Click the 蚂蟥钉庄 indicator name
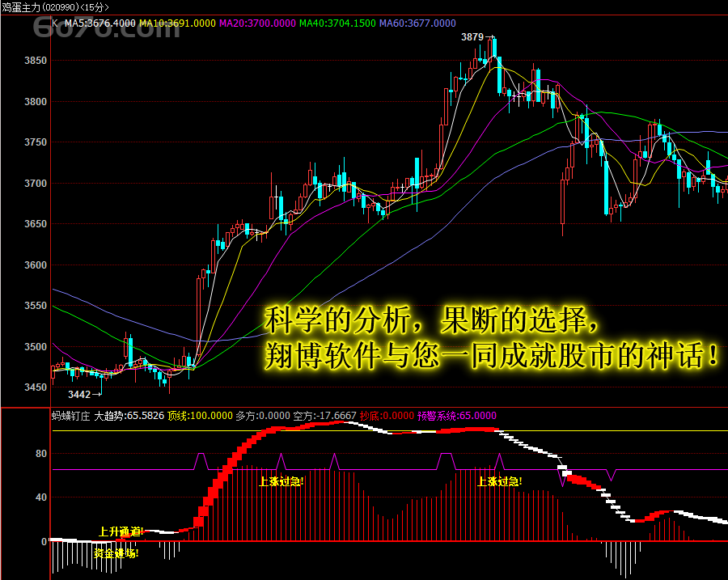This screenshot has height=580, width=728. tap(70, 416)
